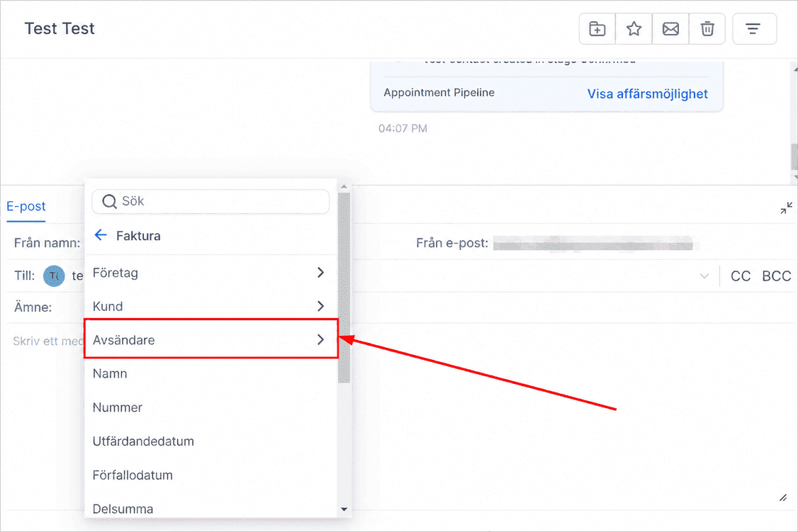Click the add-to-folder icon in header
Image resolution: width=798 pixels, height=532 pixels.
coord(597,29)
